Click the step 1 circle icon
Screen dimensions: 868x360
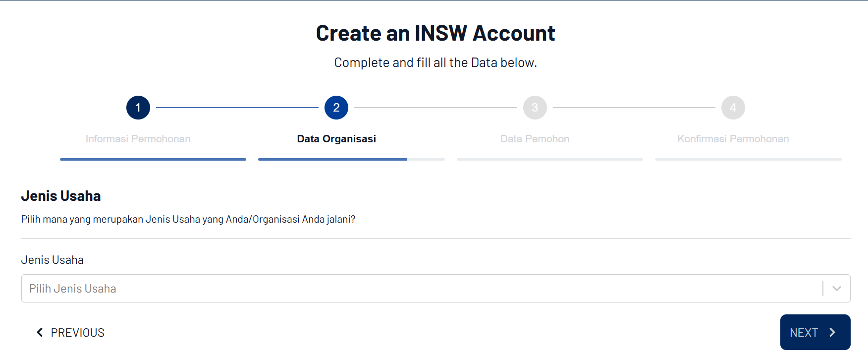[138, 108]
